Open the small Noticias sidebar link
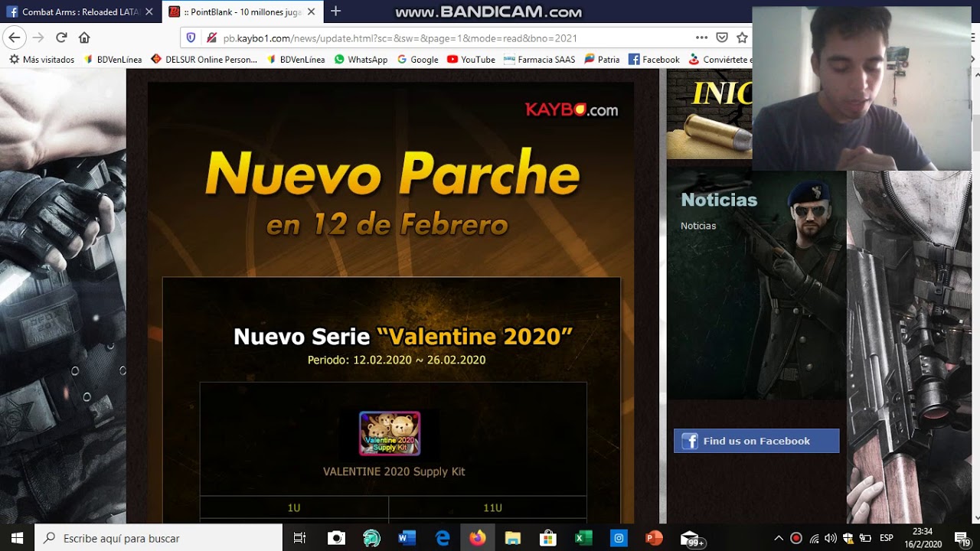The image size is (980, 551). coord(698,226)
